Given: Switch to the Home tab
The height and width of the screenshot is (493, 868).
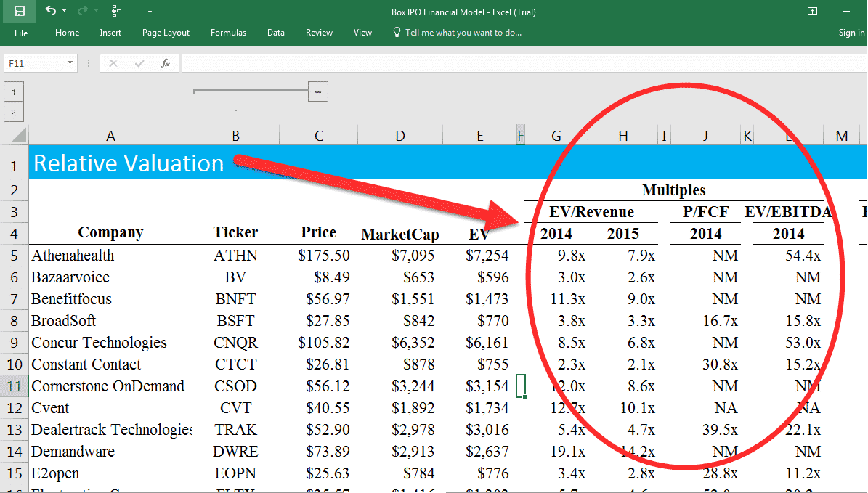Looking at the screenshot, I should click(67, 33).
